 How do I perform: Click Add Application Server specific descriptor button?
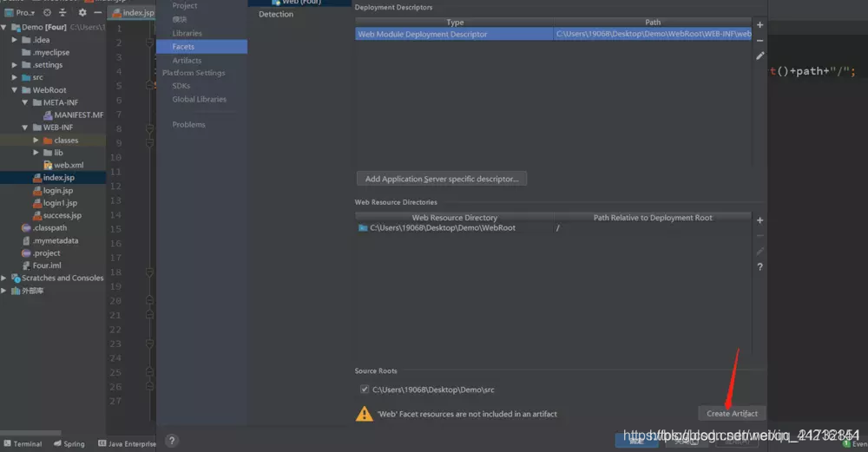point(442,179)
